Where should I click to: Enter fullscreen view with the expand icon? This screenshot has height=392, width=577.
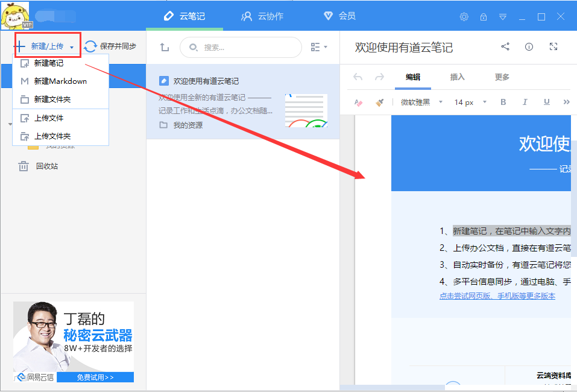coord(552,46)
